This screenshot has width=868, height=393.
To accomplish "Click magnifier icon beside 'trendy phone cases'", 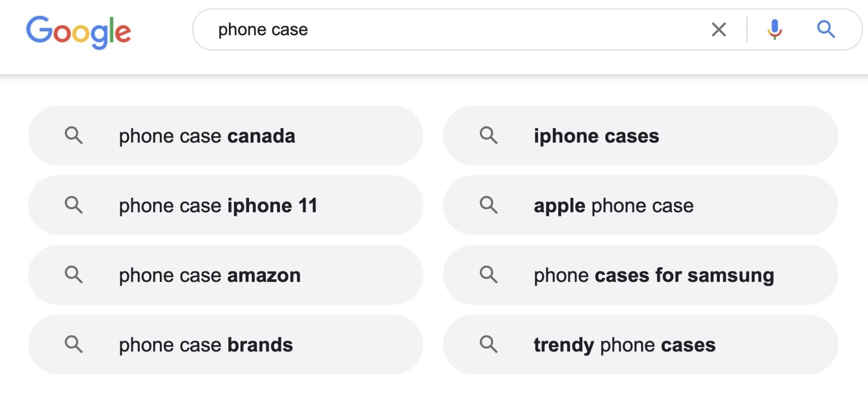I will point(489,344).
